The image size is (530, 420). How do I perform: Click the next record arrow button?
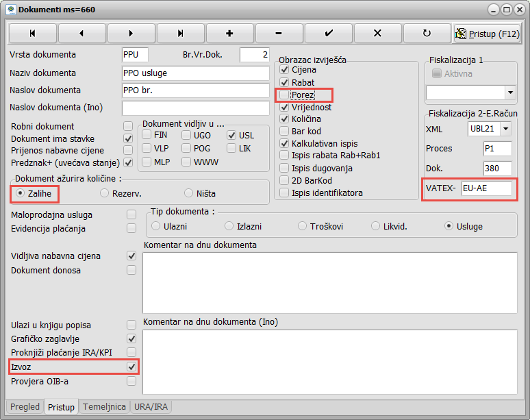(131, 33)
